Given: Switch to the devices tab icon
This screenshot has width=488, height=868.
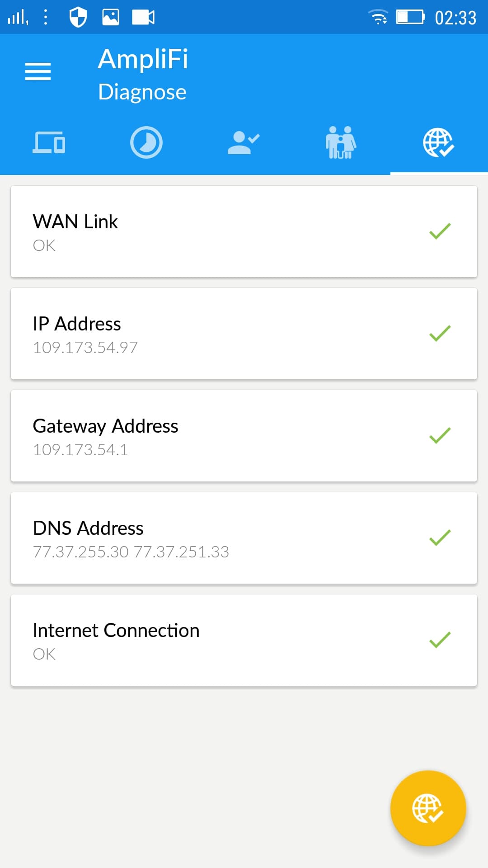Looking at the screenshot, I should coord(49,142).
